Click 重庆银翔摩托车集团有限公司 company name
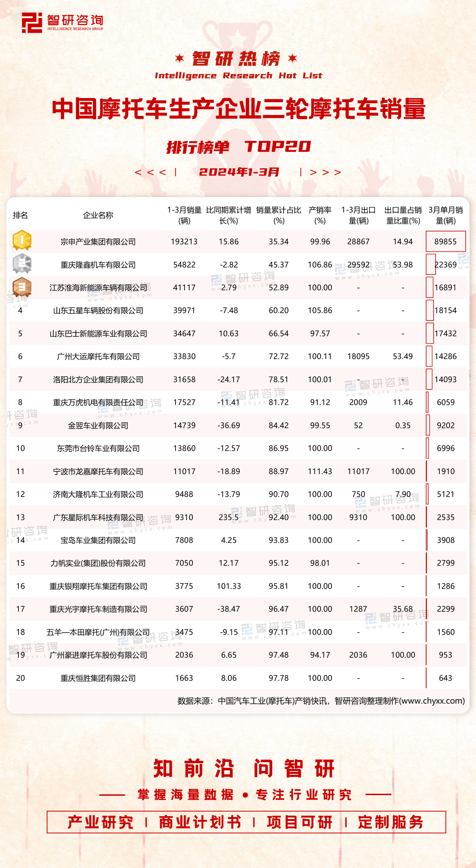Screen dimensions: 476x868 98,586
